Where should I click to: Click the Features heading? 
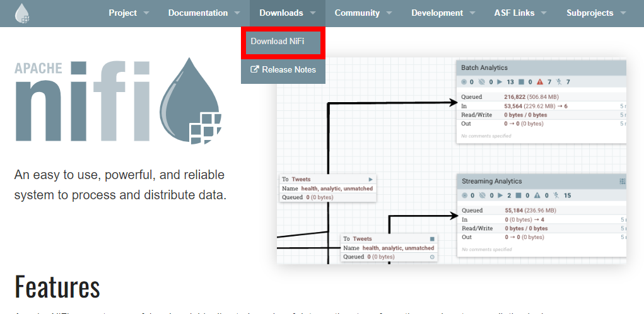(57, 286)
